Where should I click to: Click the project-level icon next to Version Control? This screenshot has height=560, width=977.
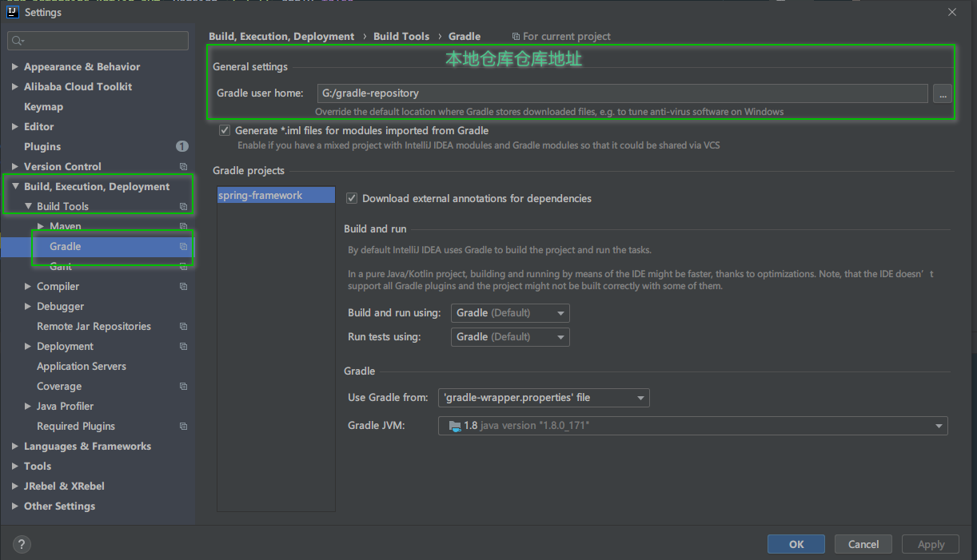point(183,167)
